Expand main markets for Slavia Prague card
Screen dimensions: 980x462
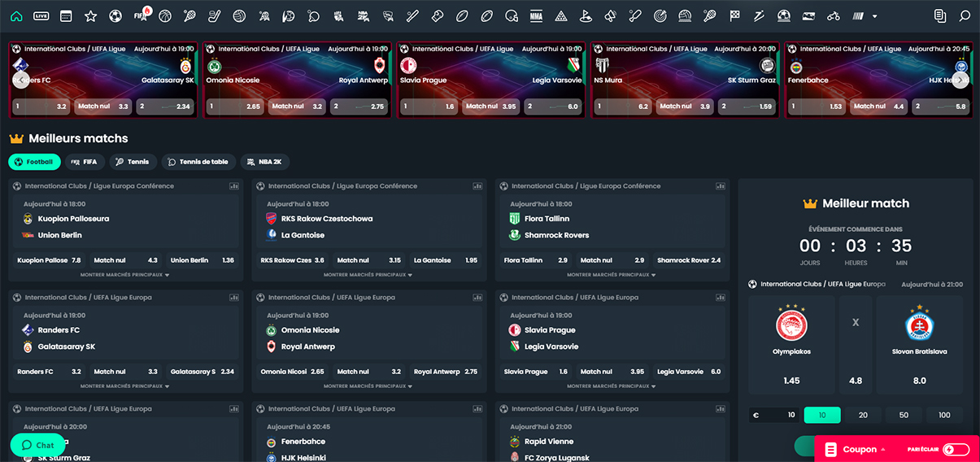coord(612,386)
